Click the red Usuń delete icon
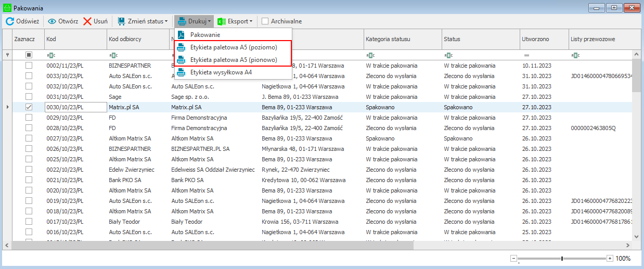The height and width of the screenshot is (269, 644). coord(87,21)
